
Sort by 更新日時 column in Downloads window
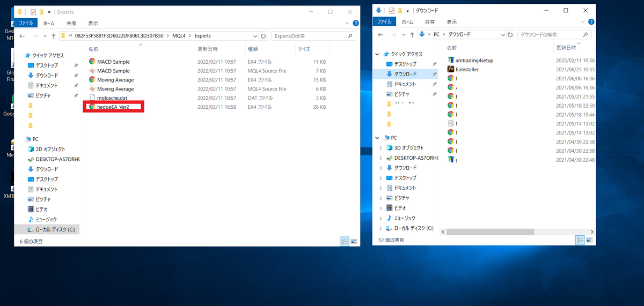pyautogui.click(x=567, y=48)
